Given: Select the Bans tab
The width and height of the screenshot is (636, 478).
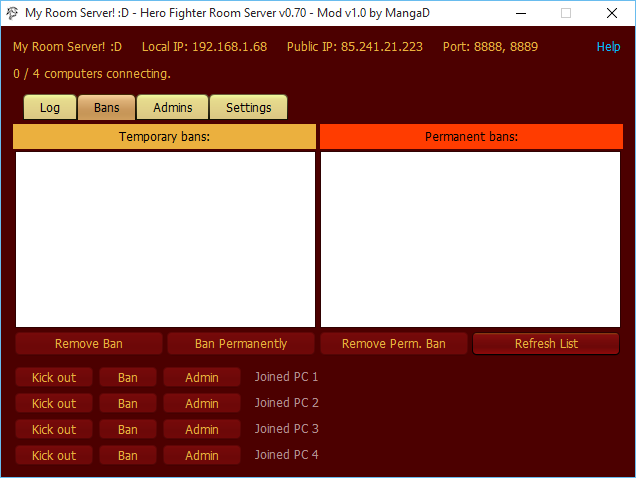Looking at the screenshot, I should 106,108.
